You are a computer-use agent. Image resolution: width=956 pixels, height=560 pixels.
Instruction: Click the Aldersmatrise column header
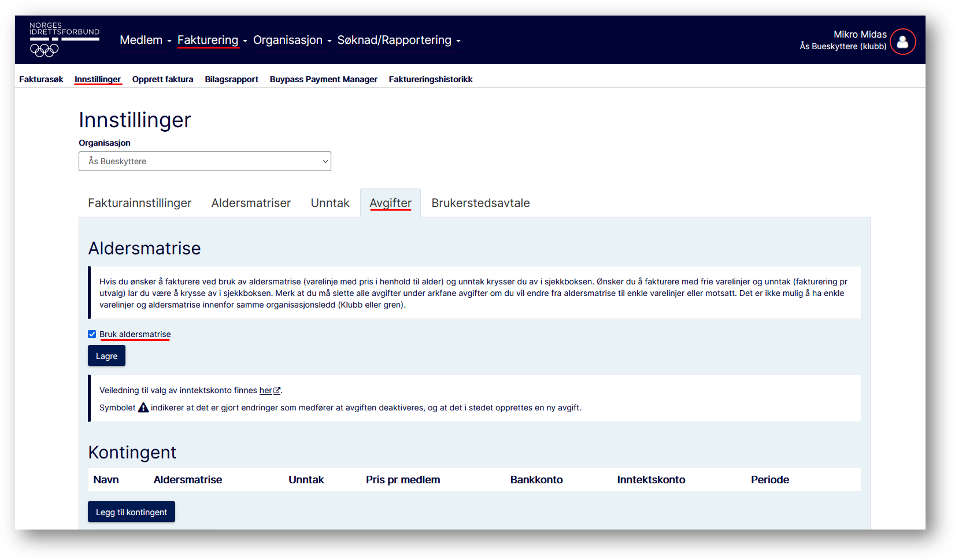click(x=188, y=480)
